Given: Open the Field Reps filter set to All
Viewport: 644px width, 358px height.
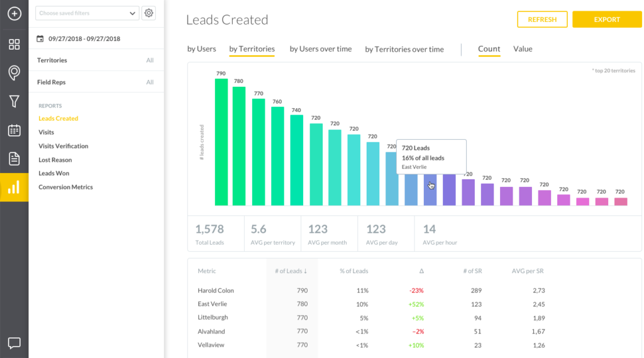Looking at the screenshot, I should pyautogui.click(x=96, y=82).
